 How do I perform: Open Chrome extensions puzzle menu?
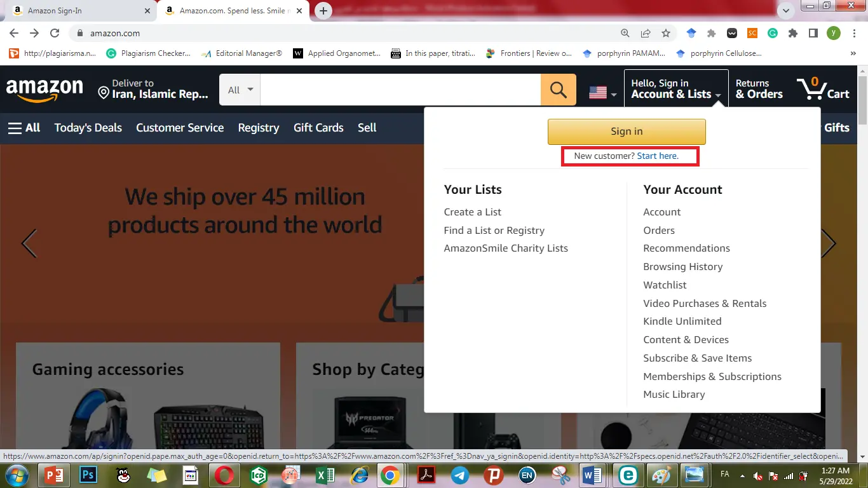click(793, 33)
